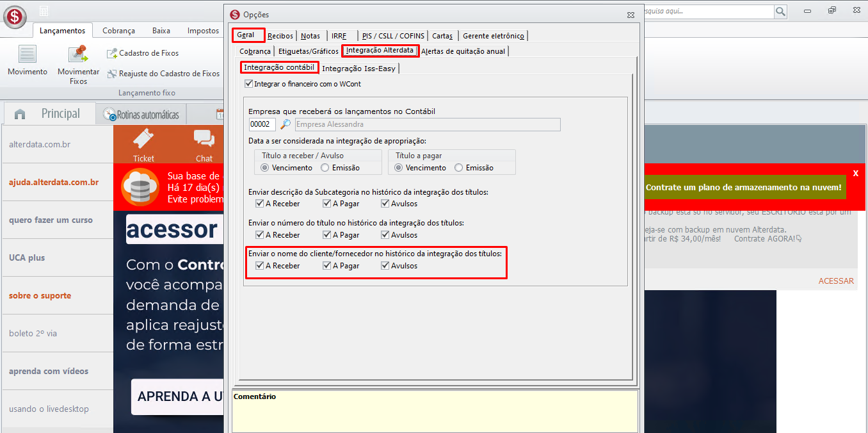Select the Integração Alterdata sub-tab
Viewport: 868px width, 433px height.
click(380, 51)
